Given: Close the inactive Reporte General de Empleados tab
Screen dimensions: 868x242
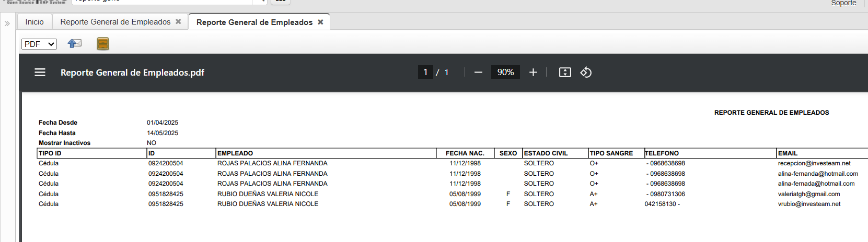Looking at the screenshot, I should pos(178,21).
